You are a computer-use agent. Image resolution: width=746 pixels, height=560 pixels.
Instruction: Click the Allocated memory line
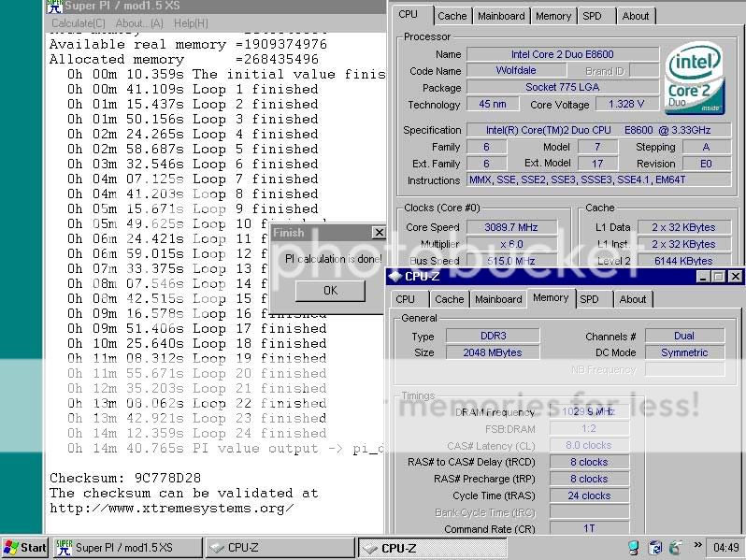pyautogui.click(x=184, y=59)
